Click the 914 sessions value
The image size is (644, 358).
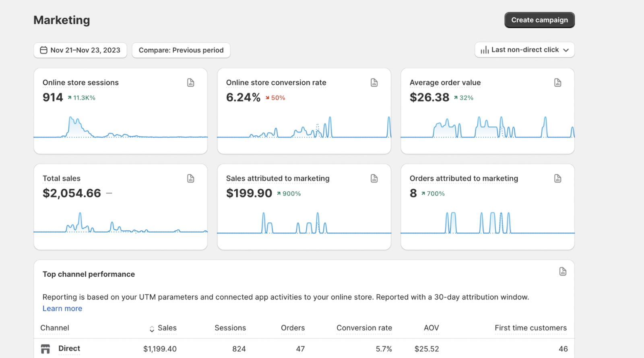[x=53, y=97]
